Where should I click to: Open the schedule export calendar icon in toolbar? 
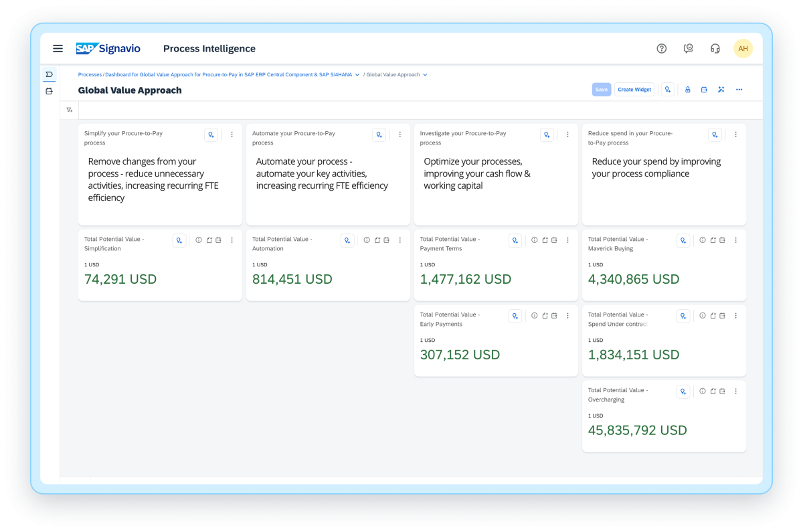(x=704, y=89)
